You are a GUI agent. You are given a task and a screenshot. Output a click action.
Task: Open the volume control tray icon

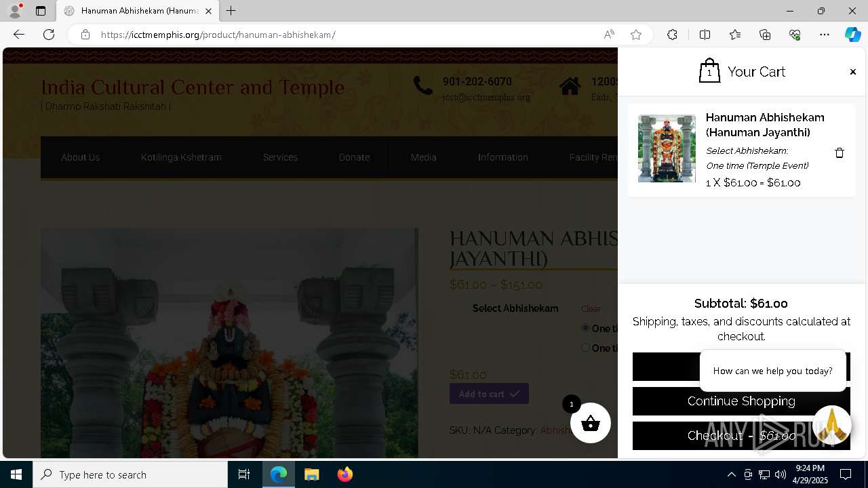[x=780, y=474]
